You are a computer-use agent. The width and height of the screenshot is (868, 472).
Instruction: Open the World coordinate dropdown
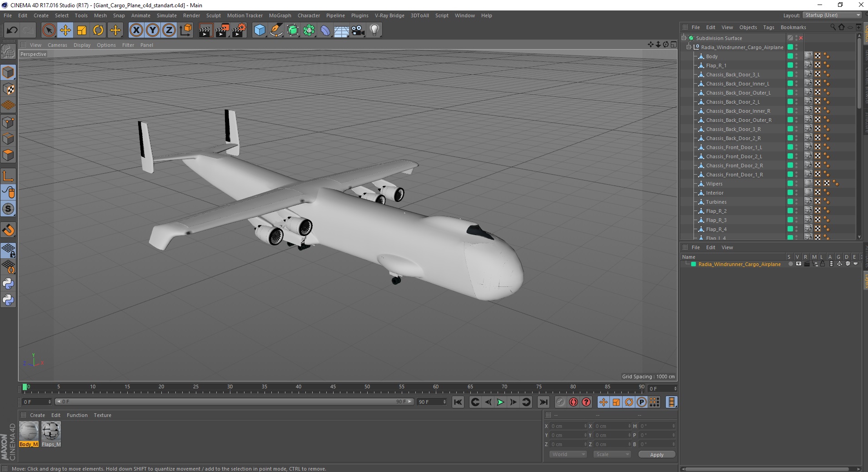tap(568, 454)
